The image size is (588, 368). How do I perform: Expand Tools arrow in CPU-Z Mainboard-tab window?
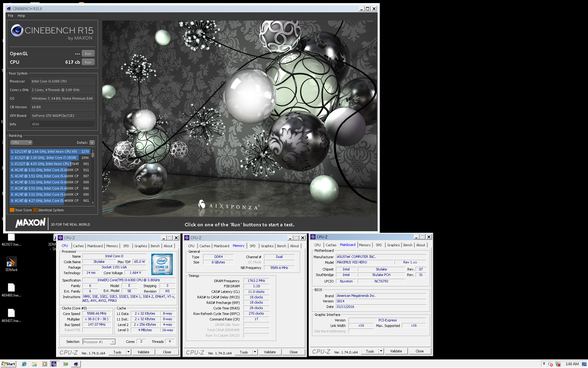pos(381,351)
